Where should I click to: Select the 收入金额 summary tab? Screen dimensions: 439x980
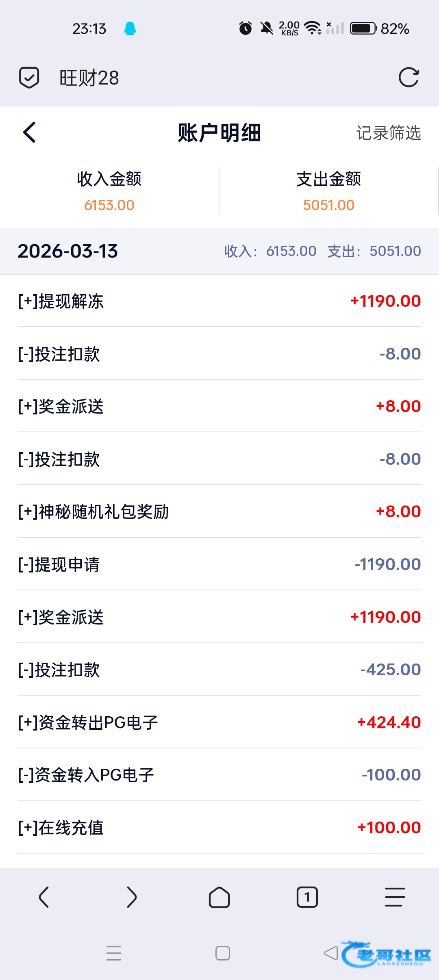pyautogui.click(x=109, y=191)
